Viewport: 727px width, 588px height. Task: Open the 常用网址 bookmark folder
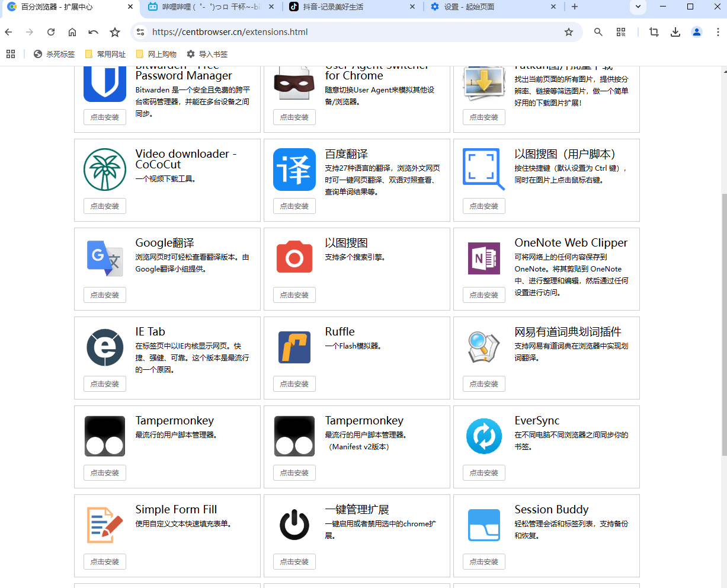tap(105, 54)
